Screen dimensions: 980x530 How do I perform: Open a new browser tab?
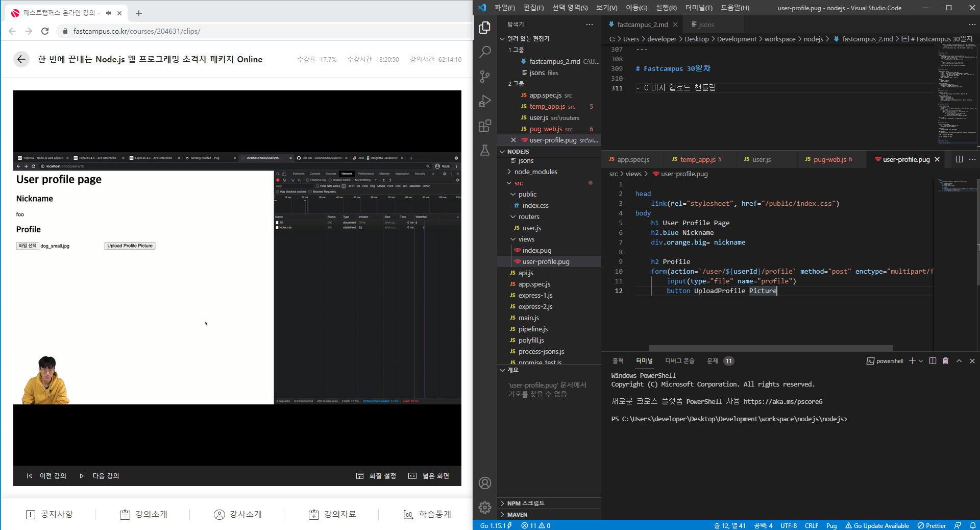click(x=139, y=13)
